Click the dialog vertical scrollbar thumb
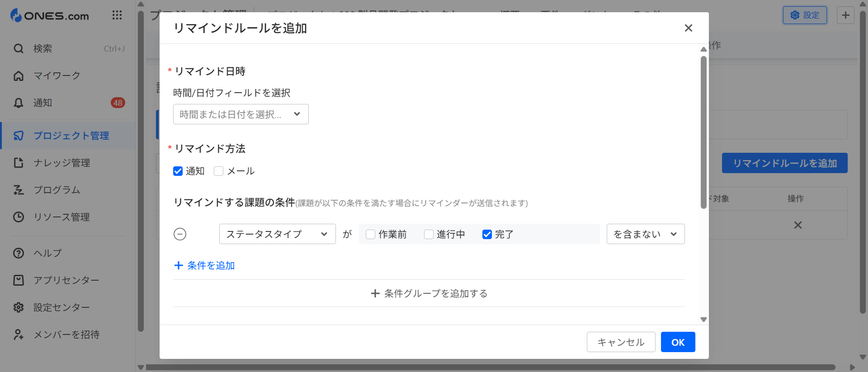Image resolution: width=868 pixels, height=372 pixels. tap(703, 132)
